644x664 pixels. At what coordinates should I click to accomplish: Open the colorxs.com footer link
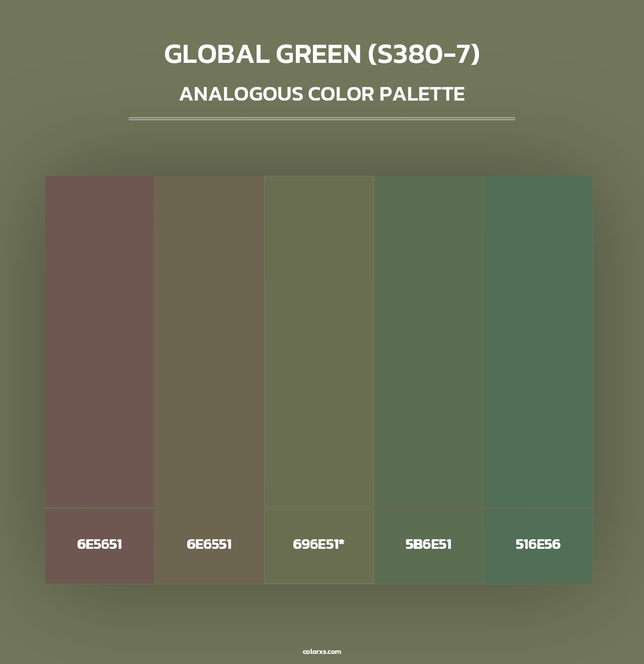(322, 651)
